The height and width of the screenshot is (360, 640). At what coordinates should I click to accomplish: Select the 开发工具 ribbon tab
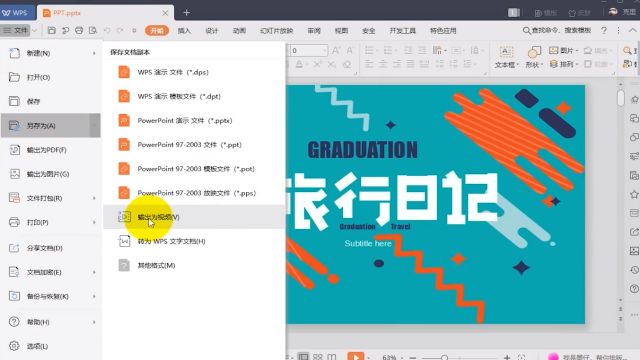(403, 31)
